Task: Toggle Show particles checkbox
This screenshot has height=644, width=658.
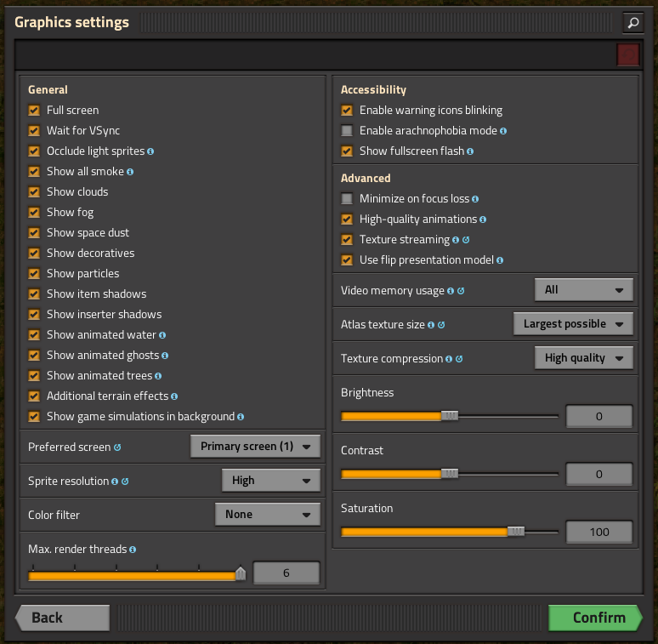Action: click(x=34, y=274)
